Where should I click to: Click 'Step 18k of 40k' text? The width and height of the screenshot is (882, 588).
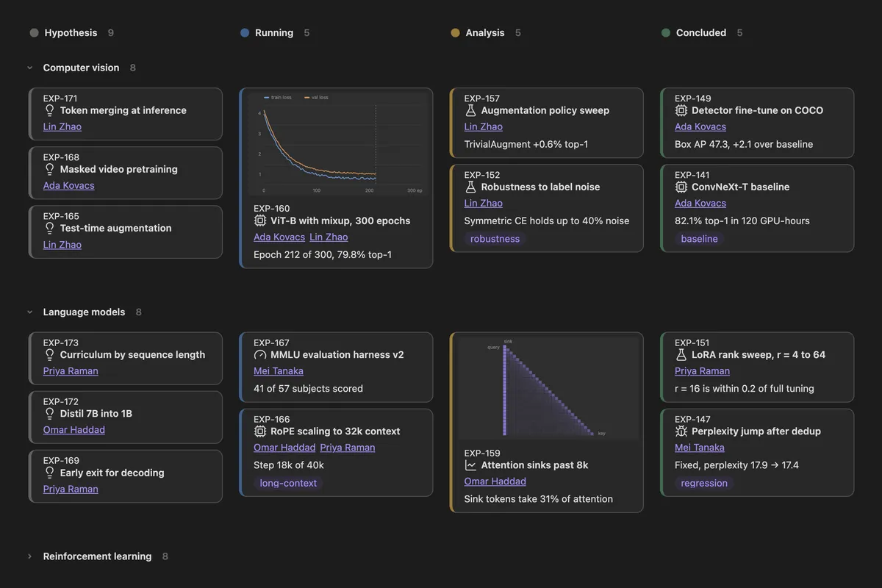point(289,465)
